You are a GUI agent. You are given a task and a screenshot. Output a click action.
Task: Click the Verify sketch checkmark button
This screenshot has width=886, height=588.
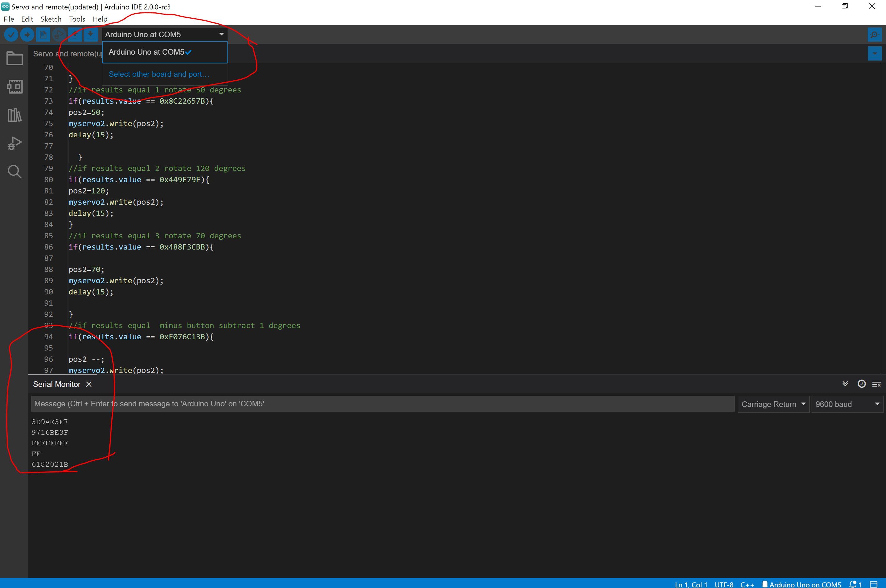tap(11, 35)
